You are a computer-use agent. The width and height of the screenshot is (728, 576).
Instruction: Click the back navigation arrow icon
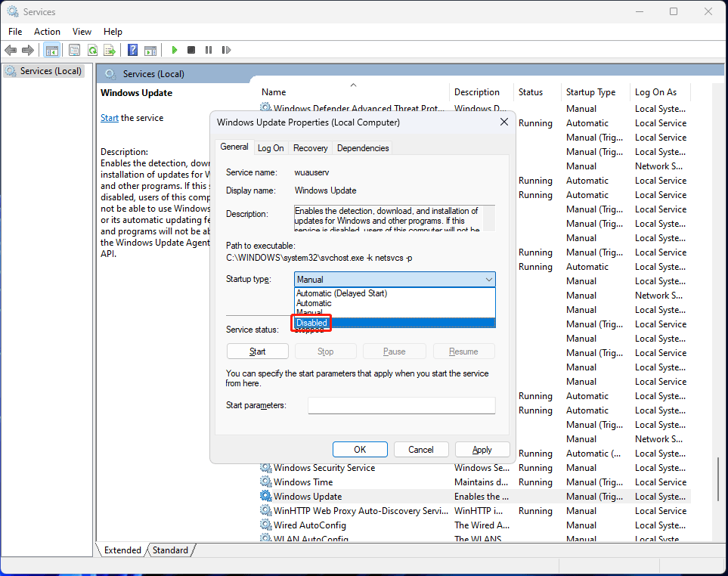[x=10, y=50]
